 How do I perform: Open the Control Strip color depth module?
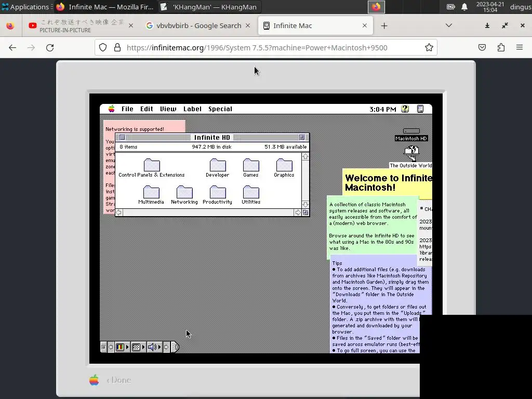tap(122, 347)
